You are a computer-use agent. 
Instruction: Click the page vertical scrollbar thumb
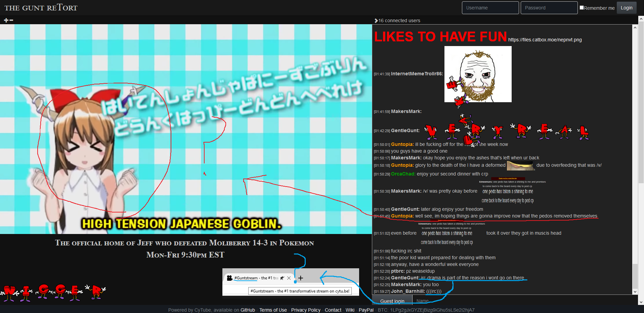[641, 103]
